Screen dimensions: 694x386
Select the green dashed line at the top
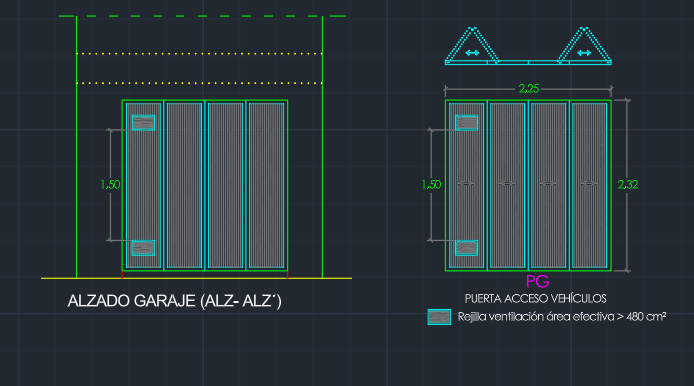point(202,16)
